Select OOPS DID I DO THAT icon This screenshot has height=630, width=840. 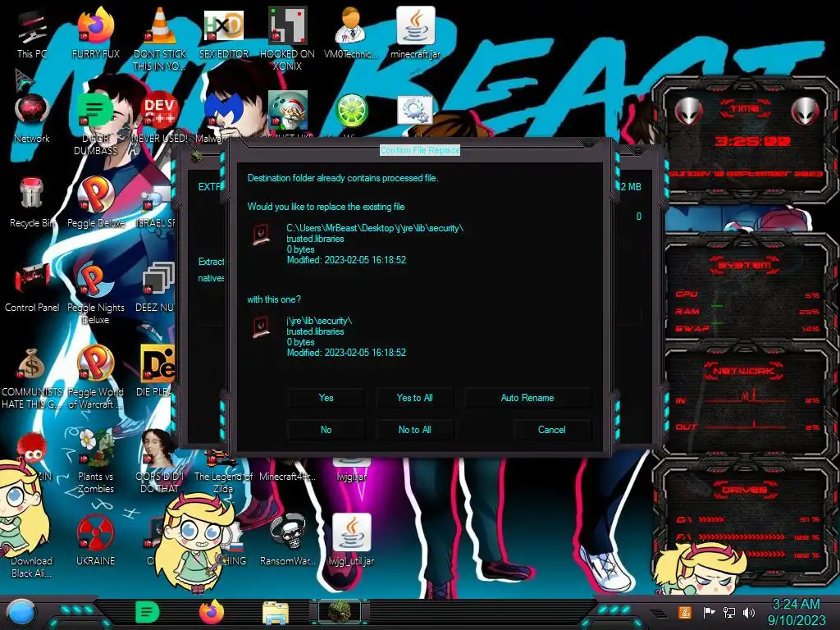click(160, 462)
